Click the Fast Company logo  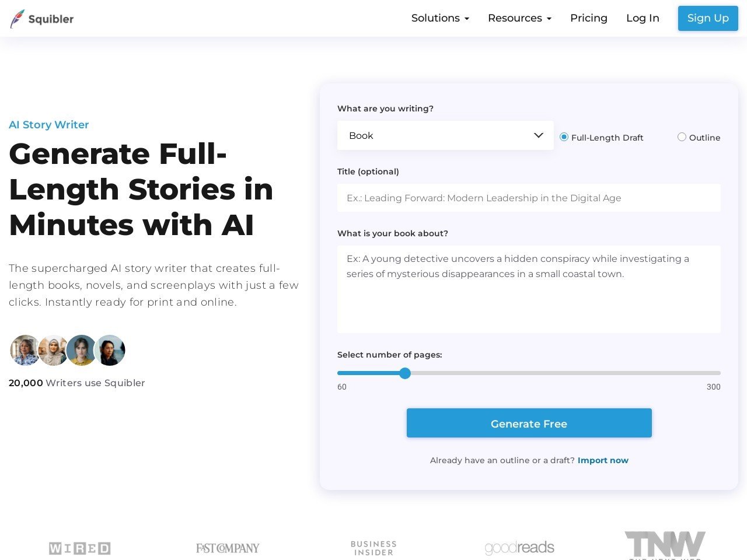(228, 548)
